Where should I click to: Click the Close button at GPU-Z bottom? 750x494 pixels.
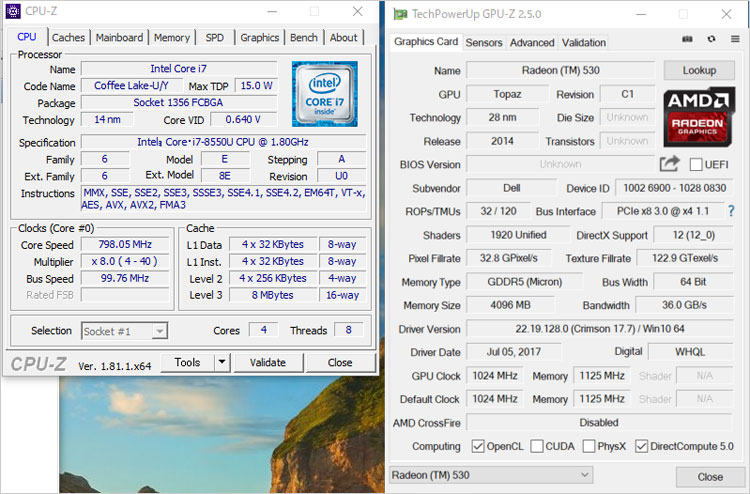[710, 477]
